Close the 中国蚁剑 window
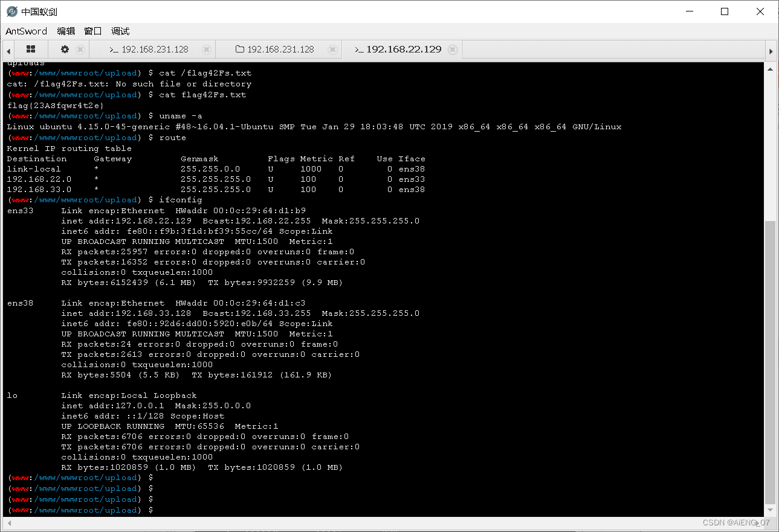Screen dimensions: 779x532 (760, 11)
